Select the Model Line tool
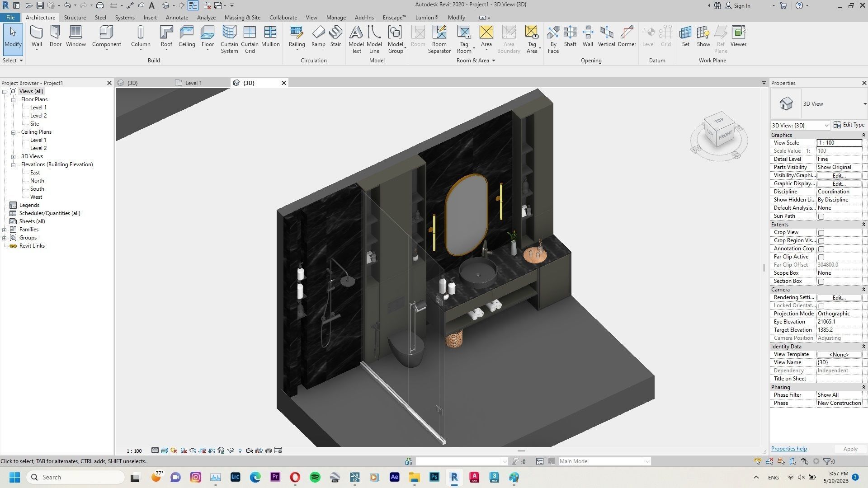Image resolution: width=868 pixels, height=488 pixels. pos(374,39)
